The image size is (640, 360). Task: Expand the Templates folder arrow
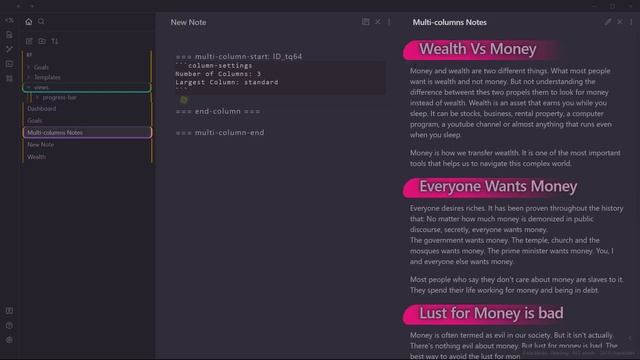(x=29, y=77)
